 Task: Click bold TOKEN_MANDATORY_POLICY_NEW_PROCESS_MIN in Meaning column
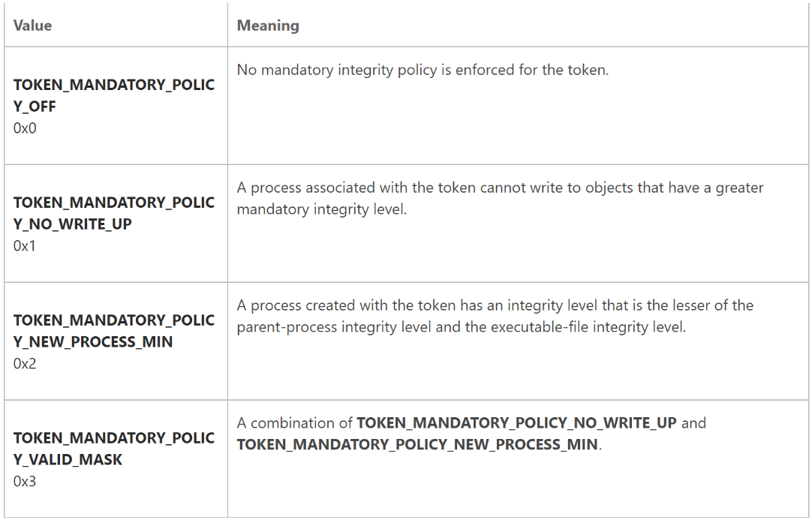click(x=417, y=444)
